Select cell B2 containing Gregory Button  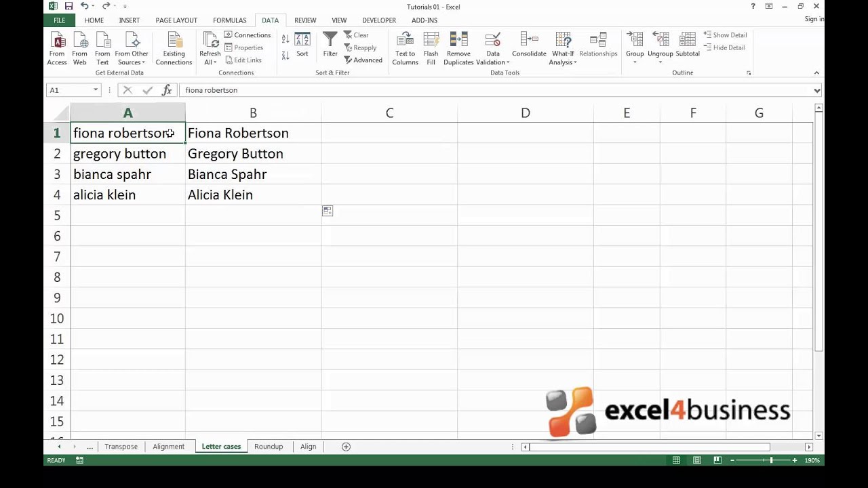(x=253, y=154)
